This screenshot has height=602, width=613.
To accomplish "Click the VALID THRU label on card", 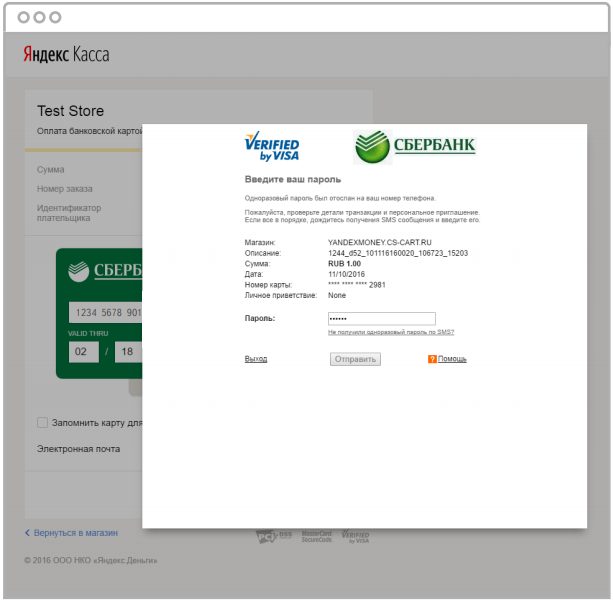I will pyautogui.click(x=88, y=333).
